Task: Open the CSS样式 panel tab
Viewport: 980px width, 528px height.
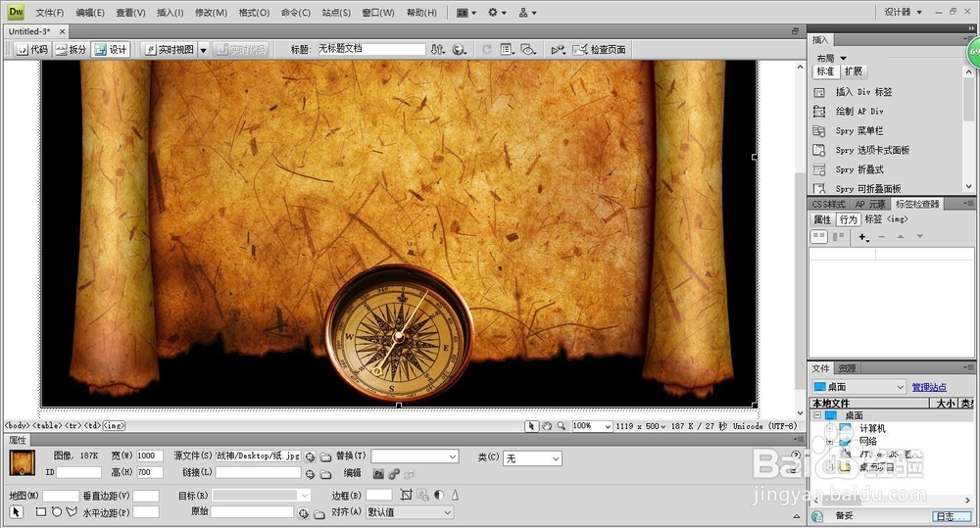Action: (828, 205)
